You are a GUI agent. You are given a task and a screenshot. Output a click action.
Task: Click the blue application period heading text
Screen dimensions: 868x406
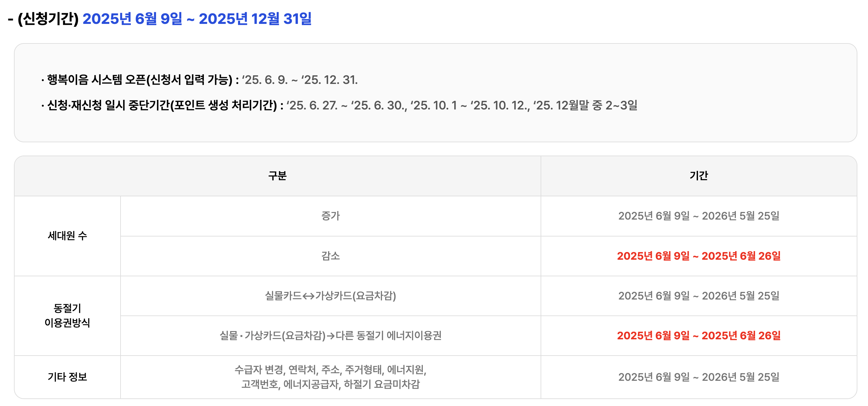pos(197,19)
